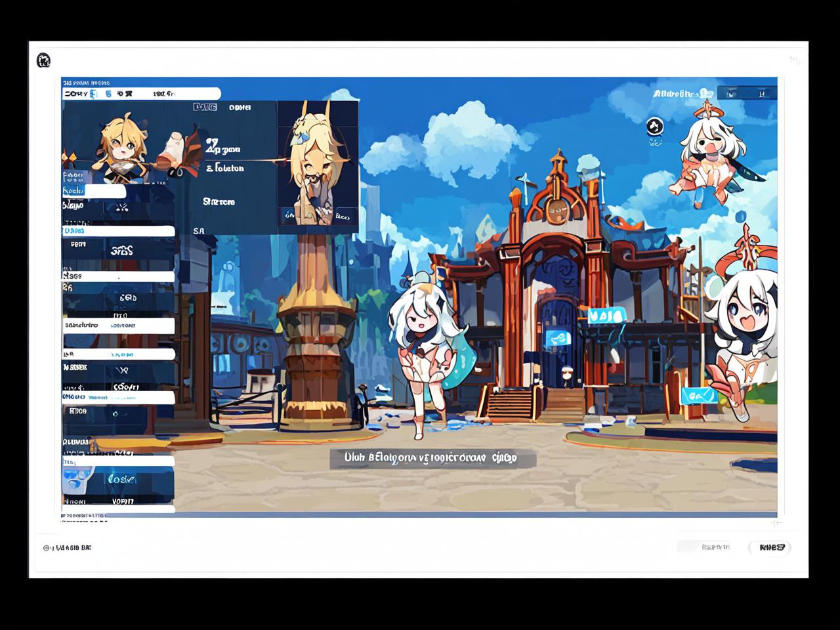Click the right icon in the dark top-right HUD box
The image size is (840, 630).
click(761, 93)
